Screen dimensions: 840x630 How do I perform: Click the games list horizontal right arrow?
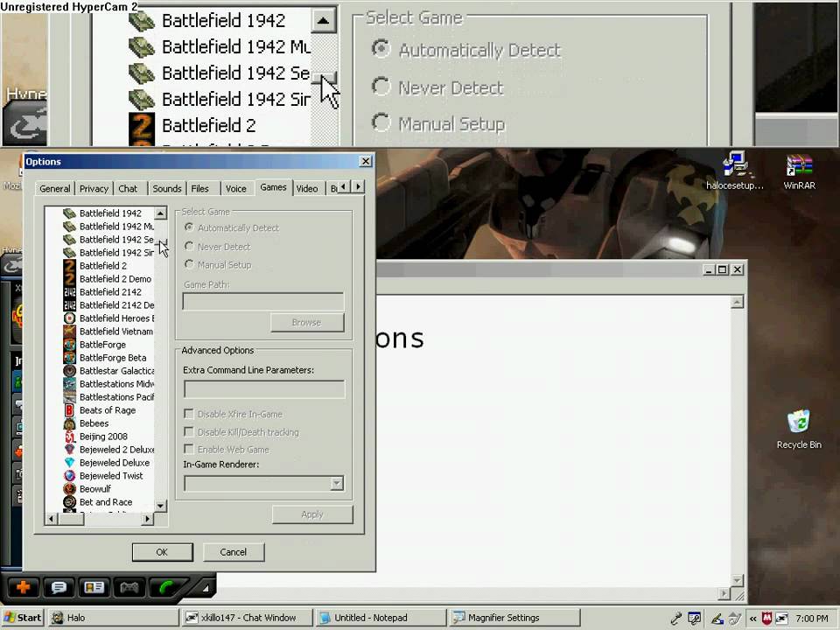pos(147,519)
